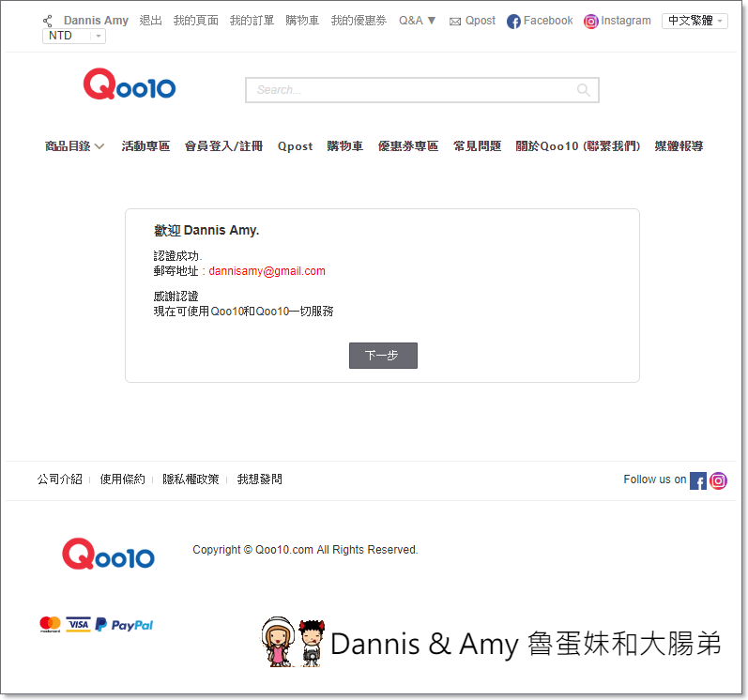Click the Facebook text link in top bar
This screenshot has height=700, width=748.
tap(548, 21)
